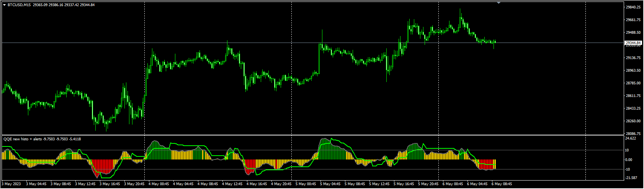Click the 3 May 2023 date label
This screenshot has width=644, height=189.
(11, 184)
